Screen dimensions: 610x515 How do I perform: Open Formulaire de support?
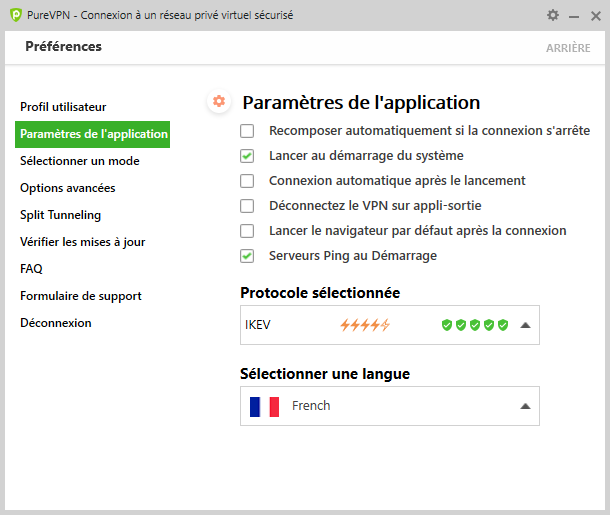pyautogui.click(x=81, y=296)
